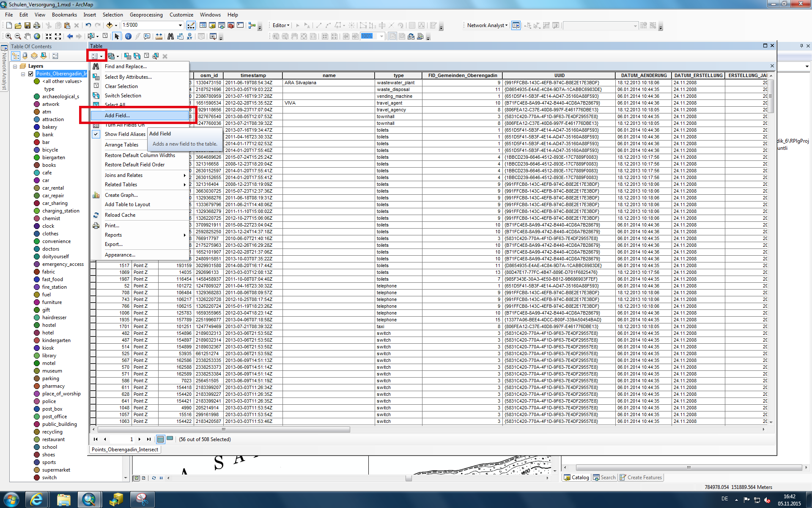Uncheck the Points_Oberengadin_Intersect layer checkbox
The width and height of the screenshot is (812, 508).
(31, 74)
